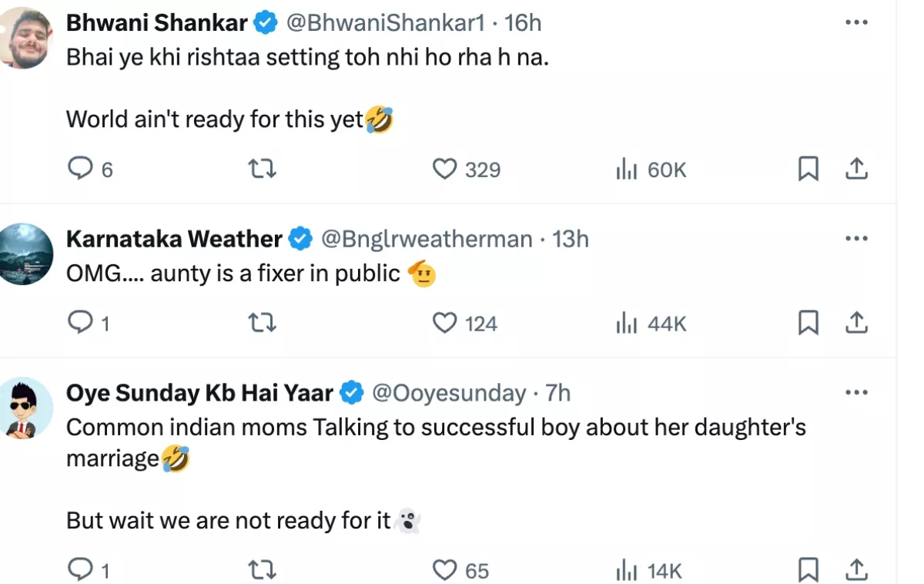
Task: Reply to Karnataka Weather's tweet
Action: pos(80,323)
